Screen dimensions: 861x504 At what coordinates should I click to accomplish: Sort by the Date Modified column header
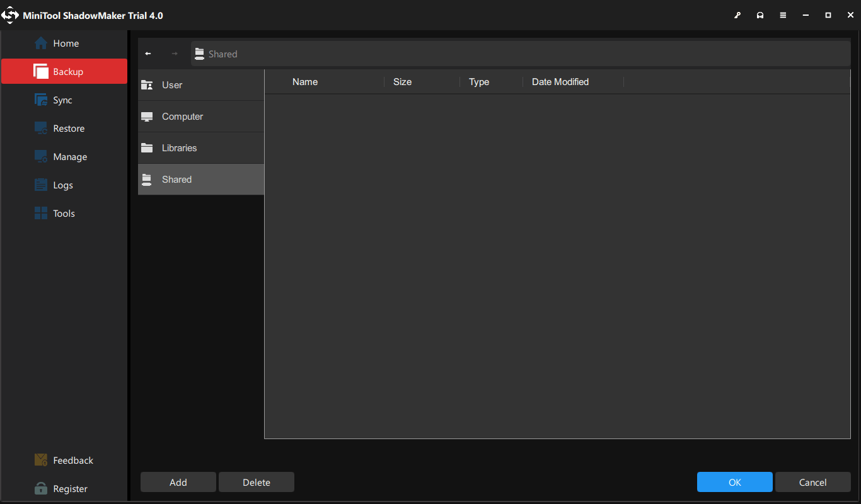click(560, 82)
